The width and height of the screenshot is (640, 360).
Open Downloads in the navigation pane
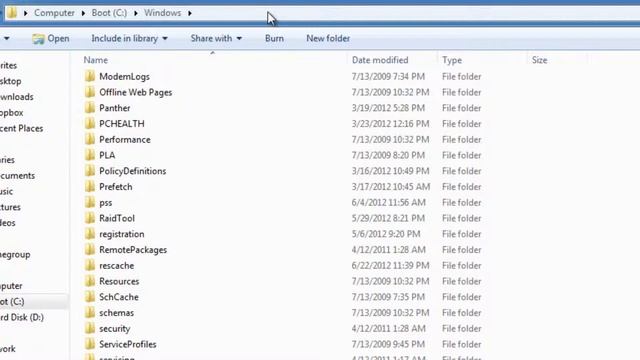(x=17, y=97)
